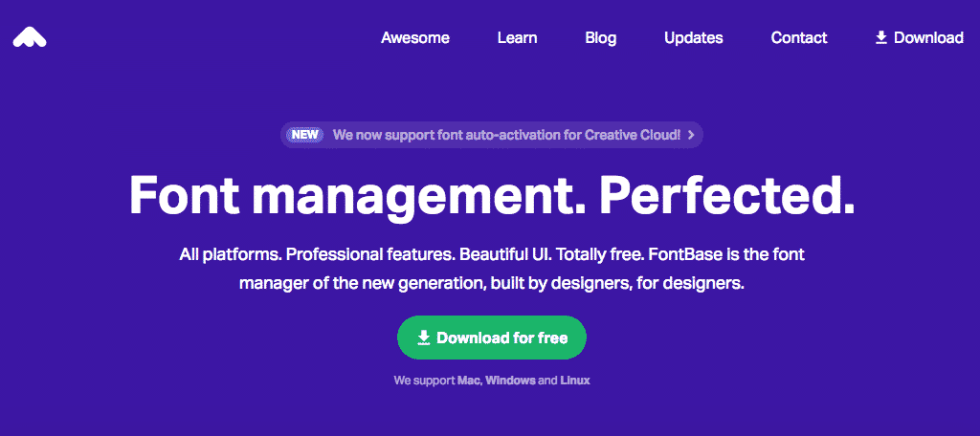Click the 'Font management. Perfected.' headline

coord(491,195)
